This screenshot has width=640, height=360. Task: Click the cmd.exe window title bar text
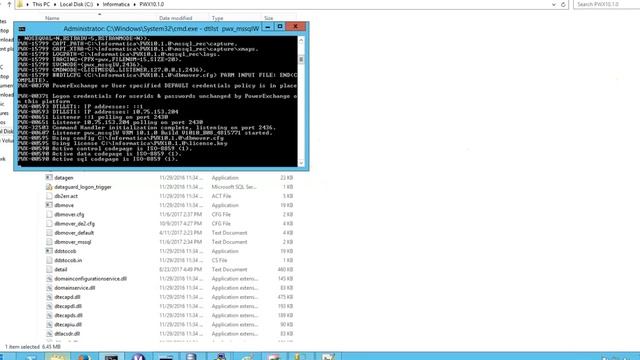point(161,29)
